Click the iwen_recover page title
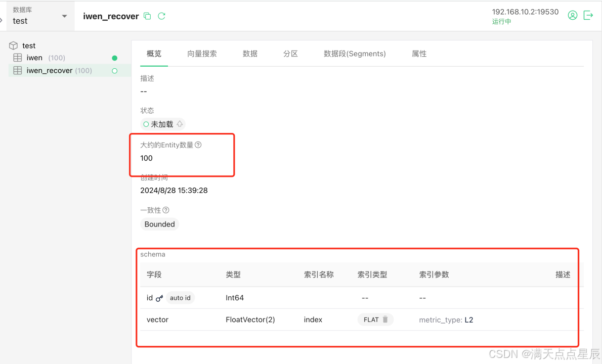This screenshot has height=364, width=602. (x=111, y=16)
